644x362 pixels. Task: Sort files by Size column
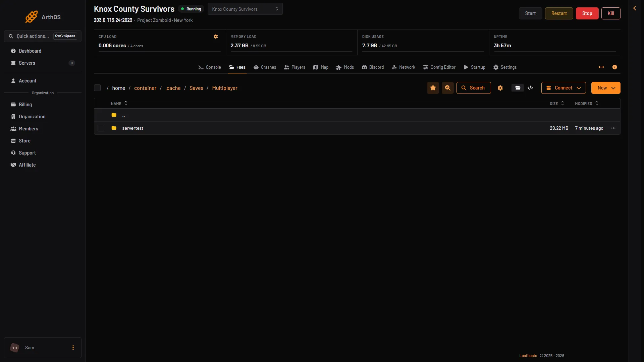click(x=557, y=104)
